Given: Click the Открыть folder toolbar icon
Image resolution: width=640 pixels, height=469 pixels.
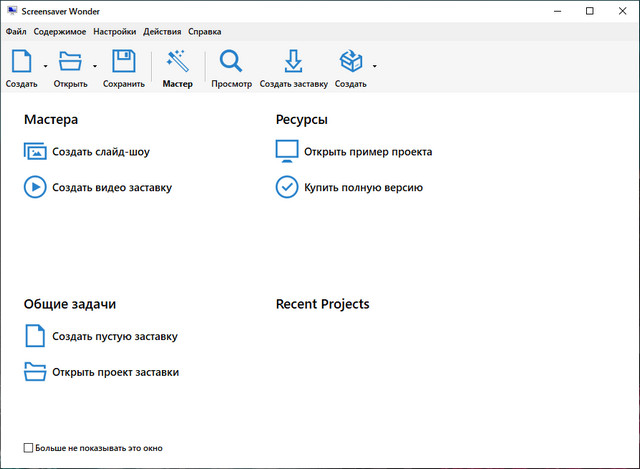Looking at the screenshot, I should 70,63.
